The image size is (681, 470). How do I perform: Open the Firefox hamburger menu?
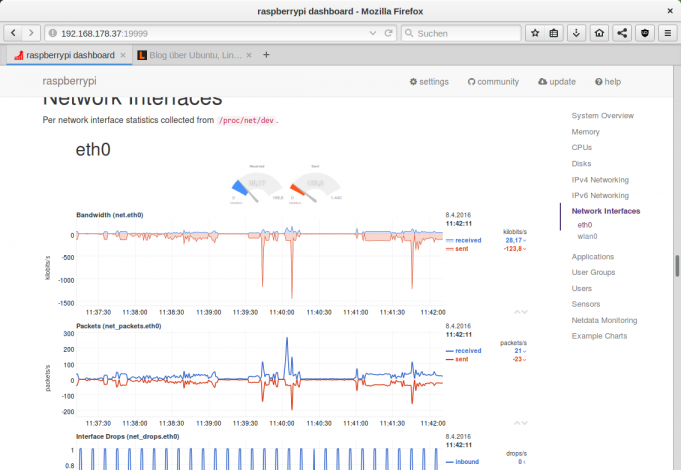[665, 33]
